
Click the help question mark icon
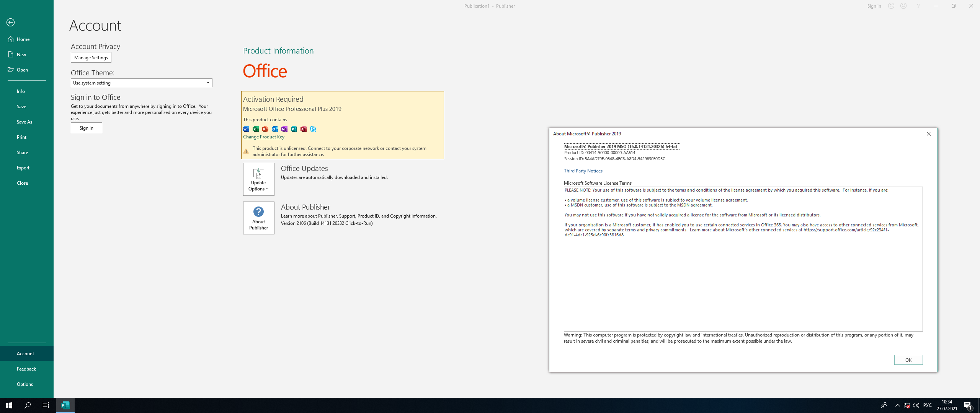point(918,6)
